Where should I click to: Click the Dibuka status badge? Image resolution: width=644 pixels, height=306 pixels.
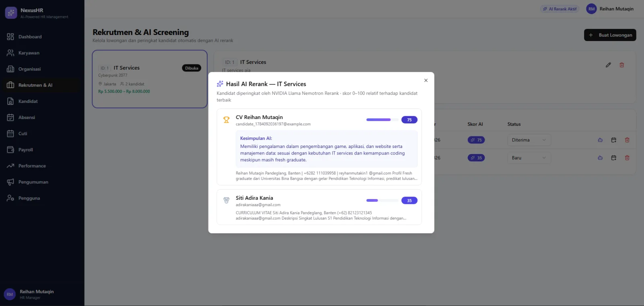pyautogui.click(x=192, y=68)
